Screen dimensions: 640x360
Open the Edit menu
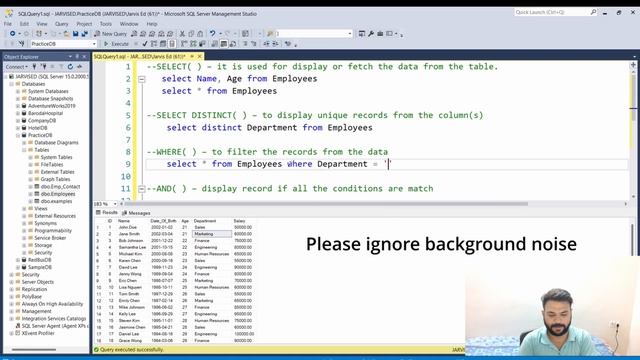tap(24, 24)
